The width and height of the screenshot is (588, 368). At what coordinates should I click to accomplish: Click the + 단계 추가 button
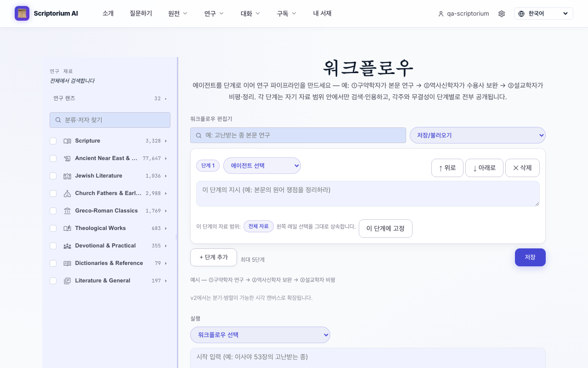(214, 257)
